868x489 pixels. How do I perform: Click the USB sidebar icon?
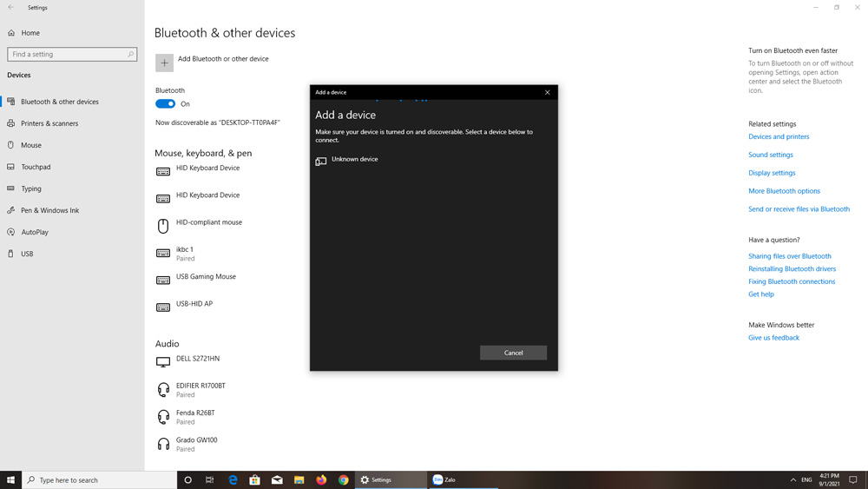[x=11, y=254]
